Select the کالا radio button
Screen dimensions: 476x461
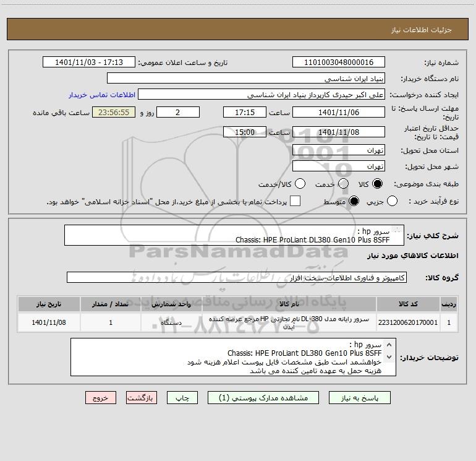click(377, 184)
